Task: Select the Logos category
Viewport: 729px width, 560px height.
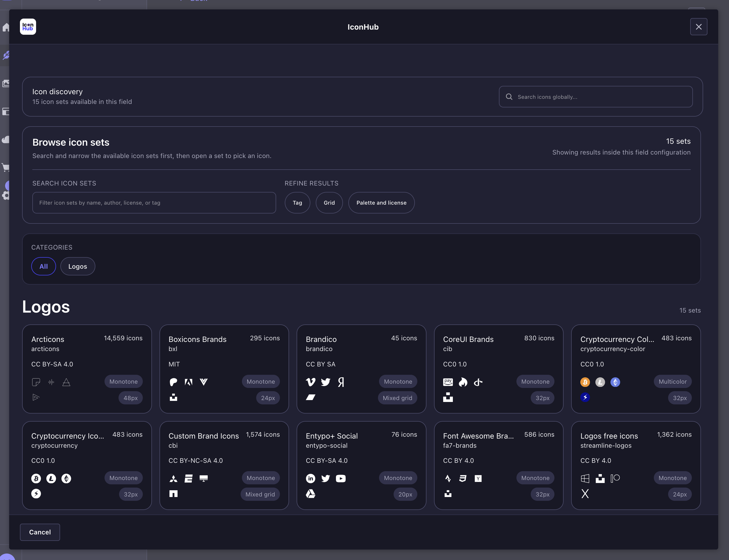Action: [78, 266]
